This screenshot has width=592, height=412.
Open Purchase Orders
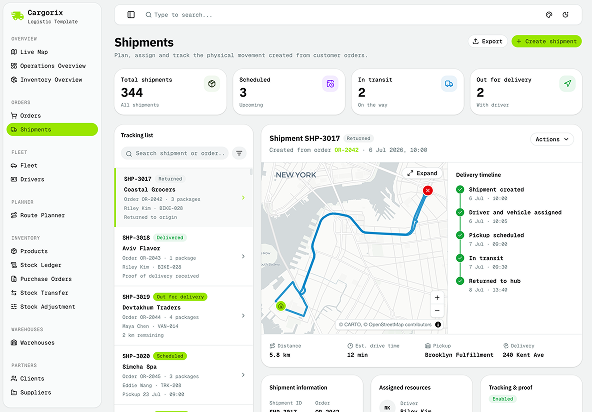tap(52, 279)
